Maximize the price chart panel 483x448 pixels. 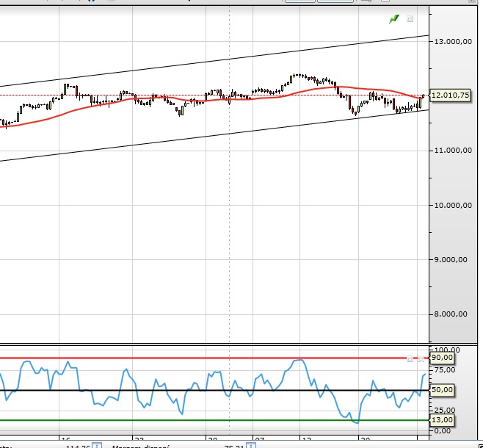click(x=410, y=19)
